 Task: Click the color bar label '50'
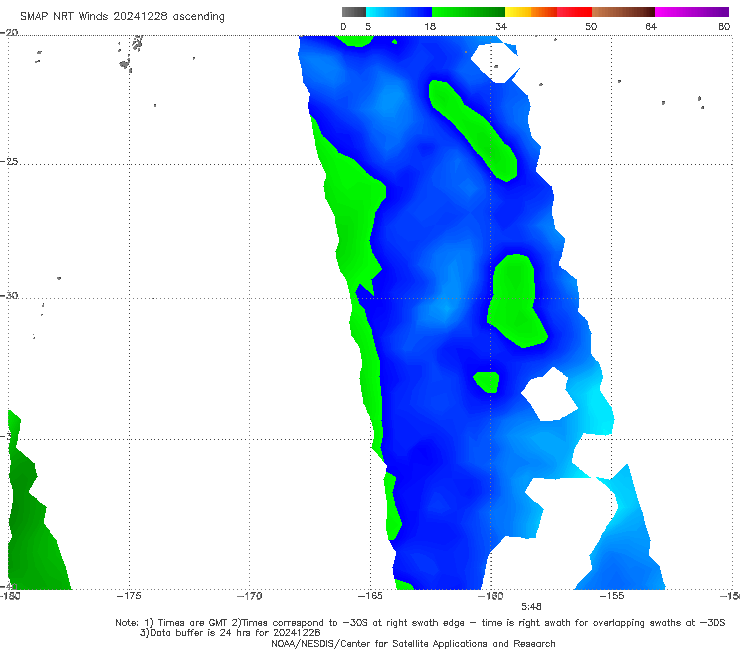(x=591, y=27)
